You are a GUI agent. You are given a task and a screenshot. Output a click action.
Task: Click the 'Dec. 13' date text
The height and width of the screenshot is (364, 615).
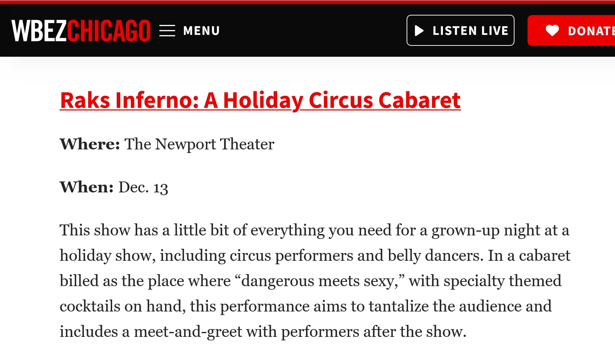[143, 187]
